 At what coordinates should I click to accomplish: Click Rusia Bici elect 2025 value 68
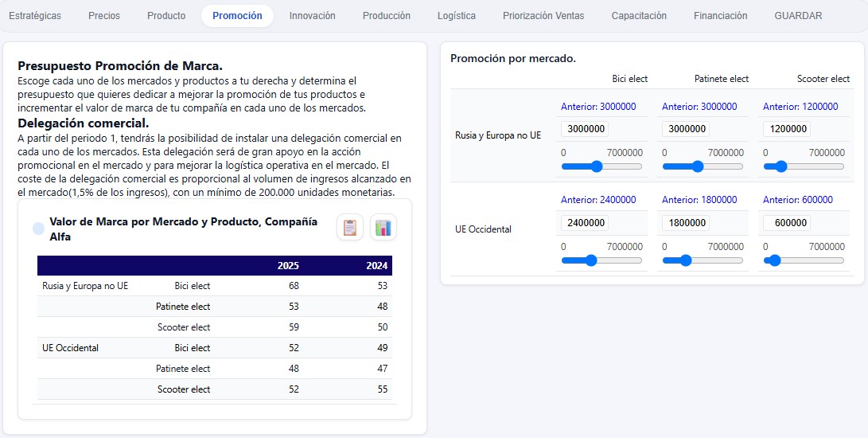click(x=294, y=286)
